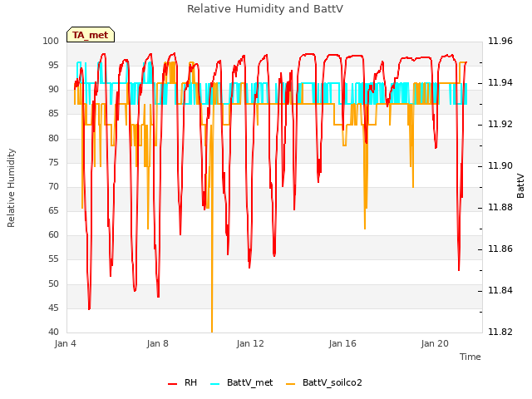The image size is (532, 399).
Task: Click the '65' left axis tick label
Action: (53, 210)
